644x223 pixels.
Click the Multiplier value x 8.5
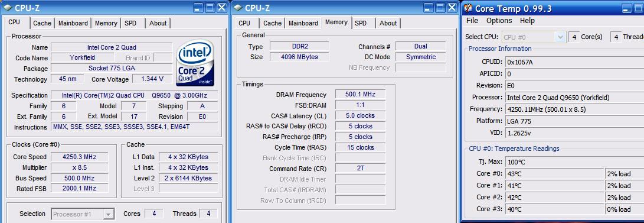(x=79, y=167)
